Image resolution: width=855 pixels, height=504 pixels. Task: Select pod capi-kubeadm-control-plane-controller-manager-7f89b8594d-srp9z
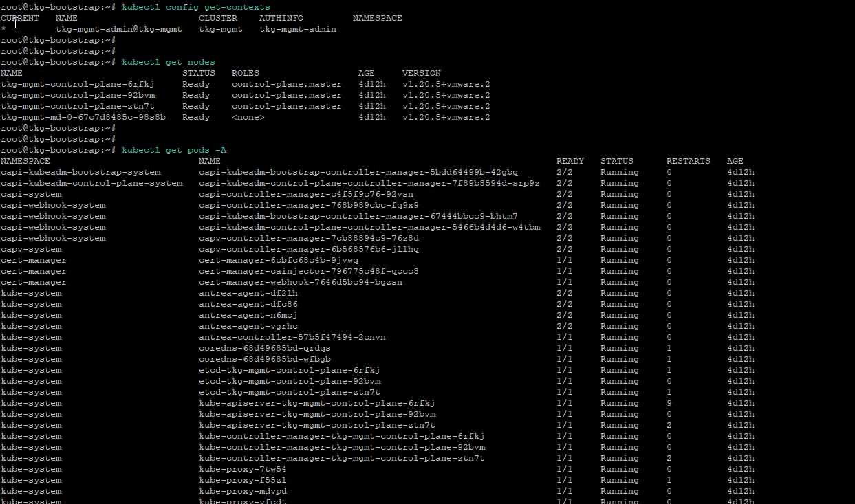369,183
